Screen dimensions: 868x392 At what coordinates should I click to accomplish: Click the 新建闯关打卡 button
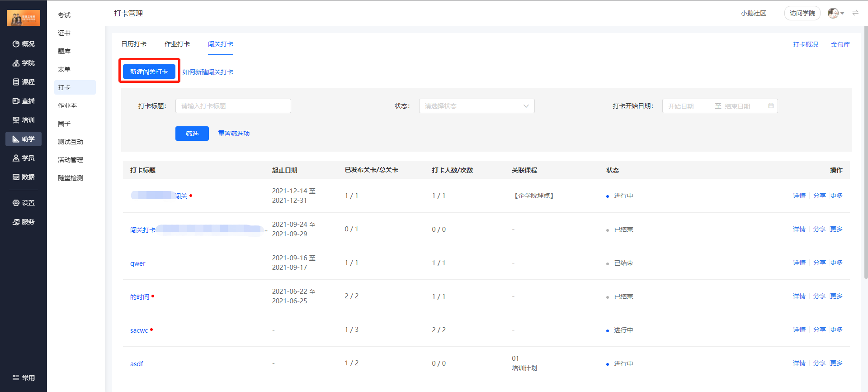(149, 72)
